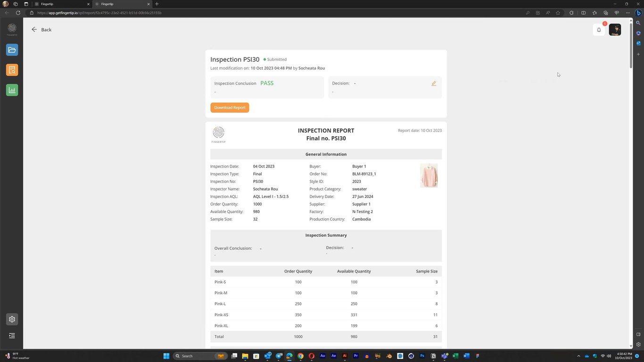Expand the sidebar menu with the list icon
The height and width of the screenshot is (362, 644).
pos(12,336)
